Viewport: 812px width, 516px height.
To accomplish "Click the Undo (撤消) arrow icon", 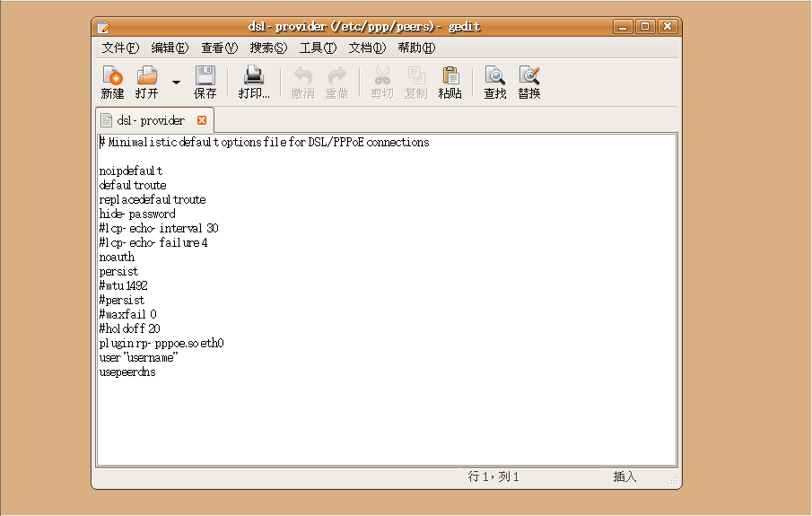I will [303, 75].
